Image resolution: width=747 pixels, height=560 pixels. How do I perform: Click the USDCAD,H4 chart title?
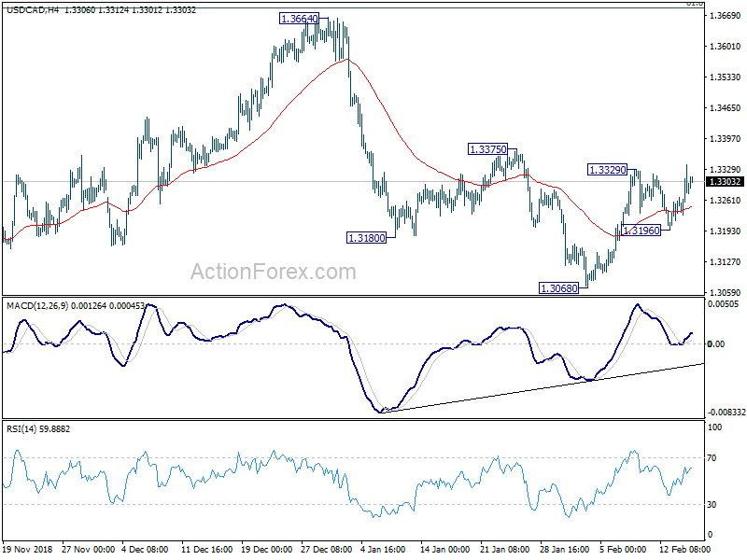33,10
